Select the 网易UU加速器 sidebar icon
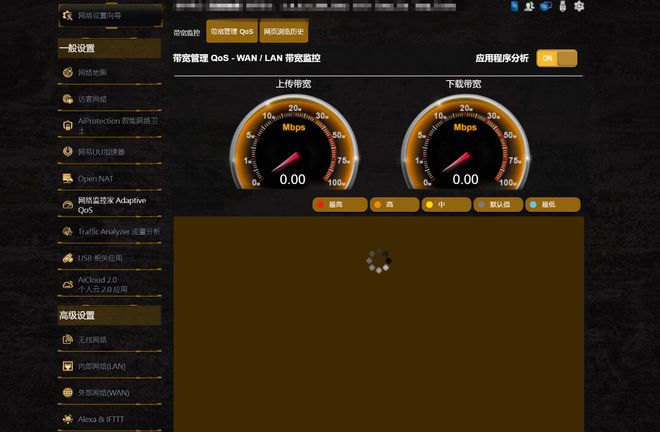 coord(67,152)
